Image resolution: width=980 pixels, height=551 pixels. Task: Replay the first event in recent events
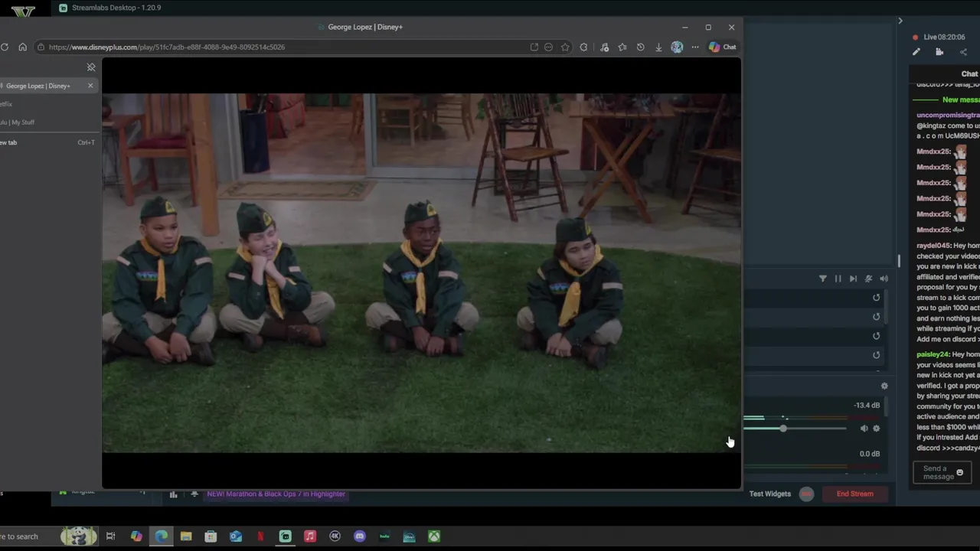pyautogui.click(x=877, y=298)
